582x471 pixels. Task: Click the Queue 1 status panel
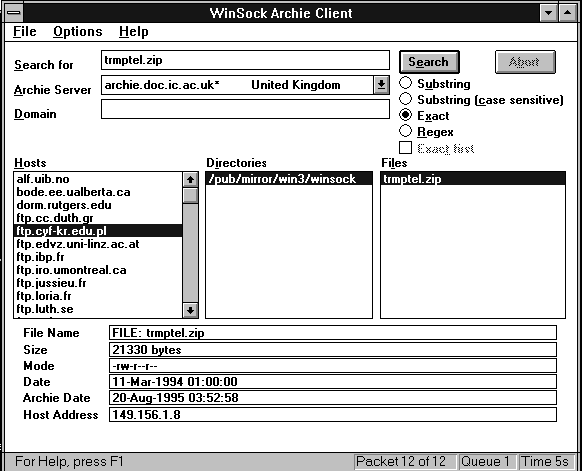[x=488, y=462]
